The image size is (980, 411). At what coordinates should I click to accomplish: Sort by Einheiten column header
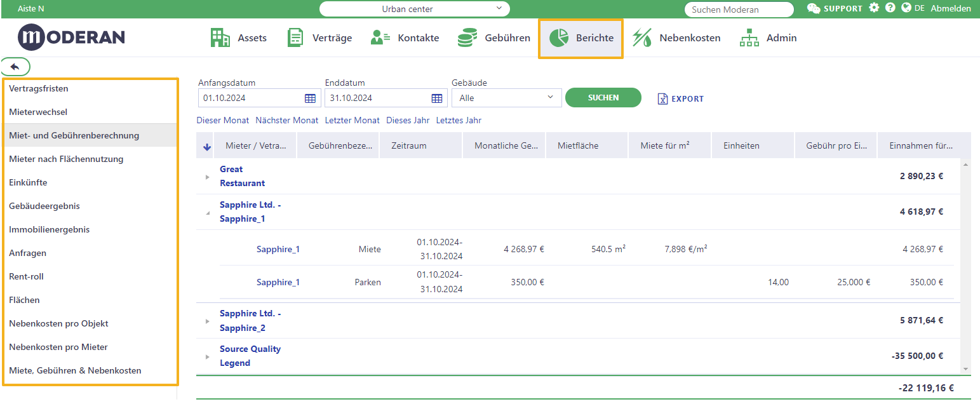click(753, 145)
